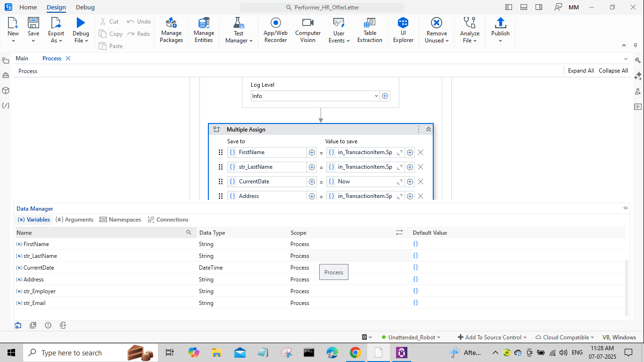Click Collapse All

click(x=613, y=71)
